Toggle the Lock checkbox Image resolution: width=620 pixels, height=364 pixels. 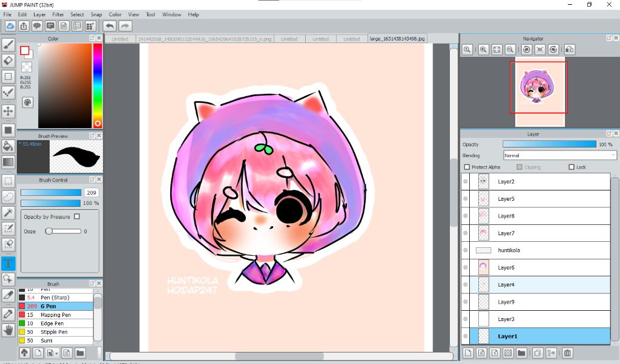pos(572,167)
